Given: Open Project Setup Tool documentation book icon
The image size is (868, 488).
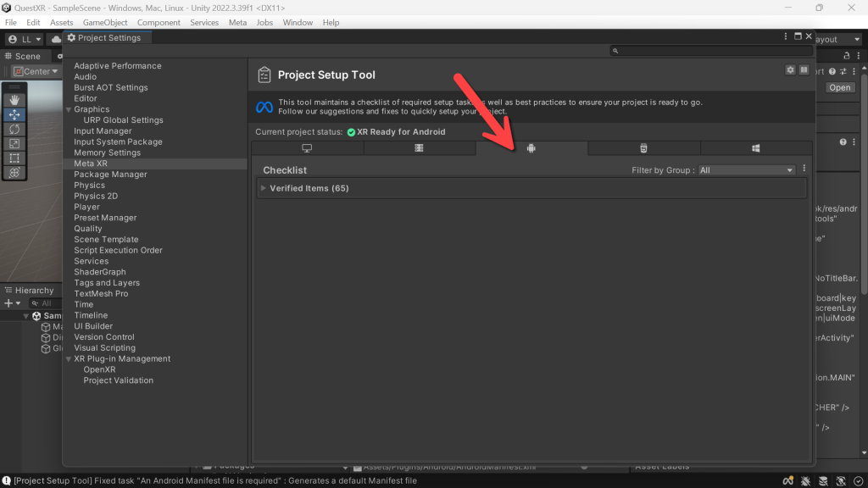Looking at the screenshot, I should tap(804, 69).
